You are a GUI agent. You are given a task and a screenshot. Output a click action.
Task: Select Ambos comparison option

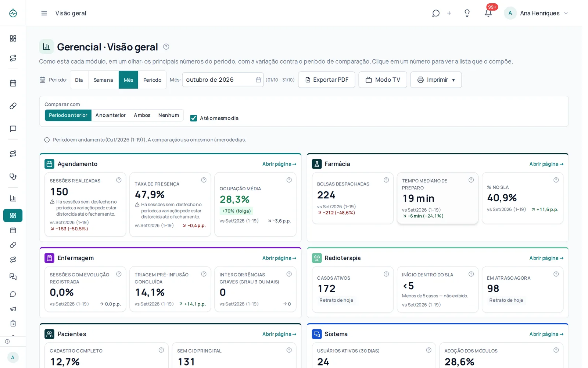142,115
